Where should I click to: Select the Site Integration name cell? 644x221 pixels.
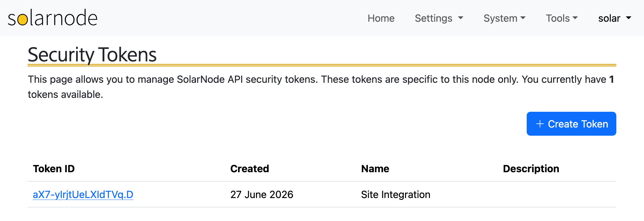point(396,195)
